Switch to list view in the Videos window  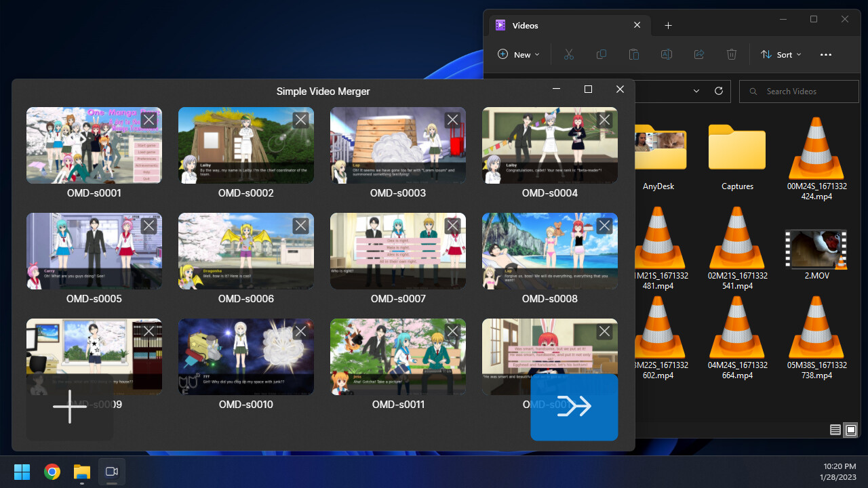point(835,430)
